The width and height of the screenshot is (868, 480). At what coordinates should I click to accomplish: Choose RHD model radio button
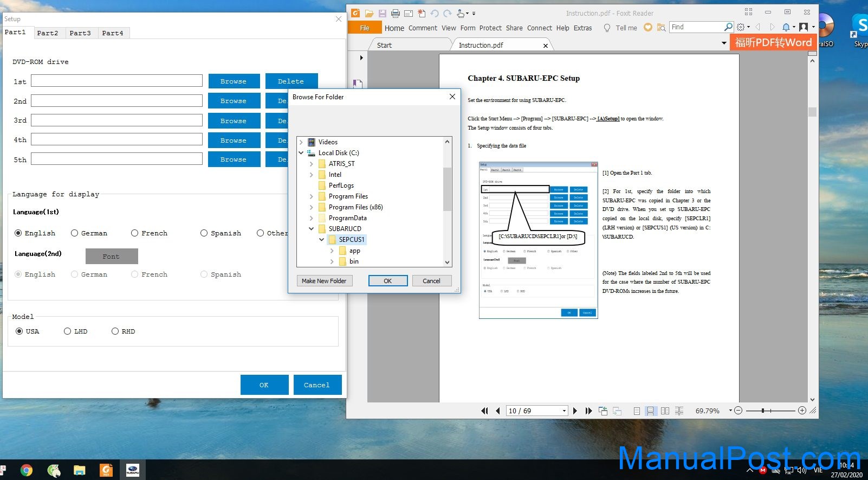(x=115, y=331)
